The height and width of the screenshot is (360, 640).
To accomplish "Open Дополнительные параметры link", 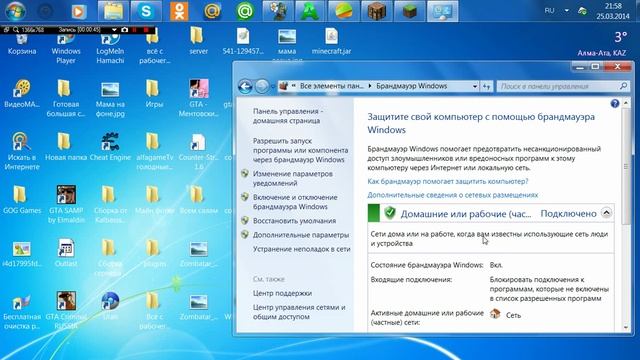I will pyautogui.click(x=301, y=235).
